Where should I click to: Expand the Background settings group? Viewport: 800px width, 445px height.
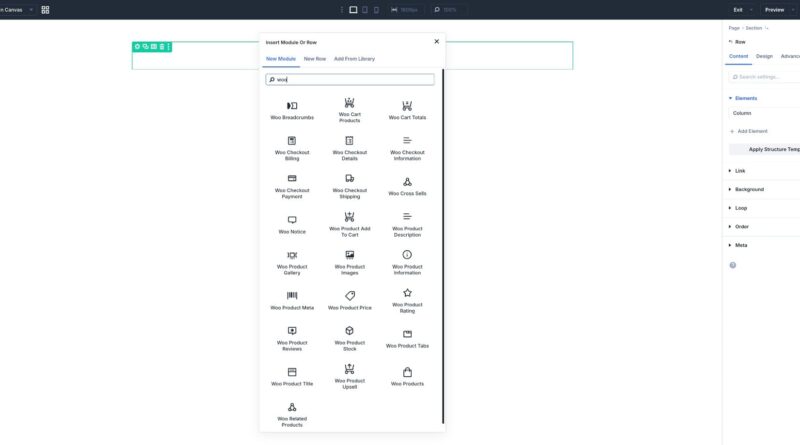point(749,189)
